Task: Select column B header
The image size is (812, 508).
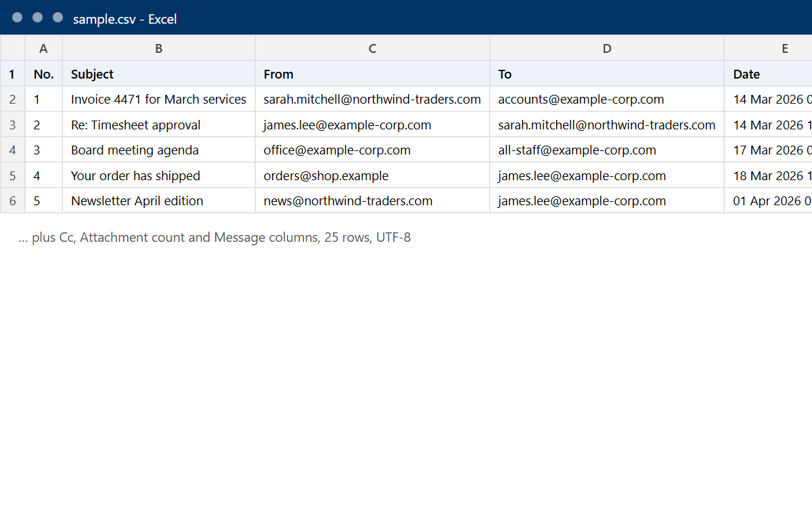Action: point(159,48)
